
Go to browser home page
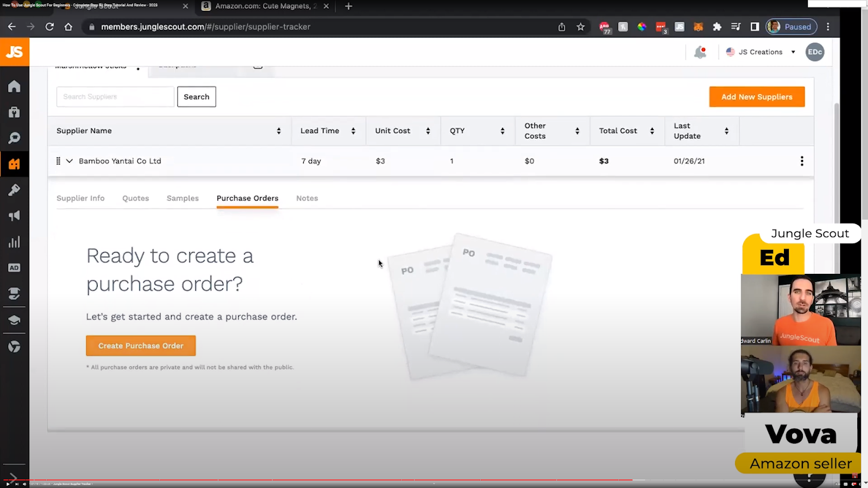click(x=68, y=27)
